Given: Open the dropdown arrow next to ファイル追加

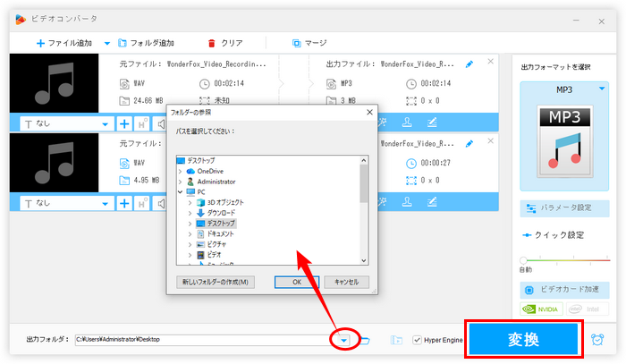Looking at the screenshot, I should (x=107, y=43).
